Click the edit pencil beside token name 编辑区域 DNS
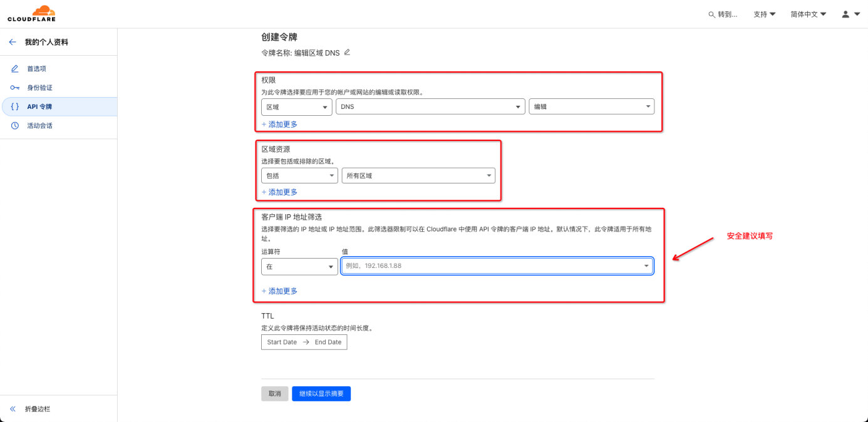Screen dimensions: 868x422 click(x=346, y=53)
